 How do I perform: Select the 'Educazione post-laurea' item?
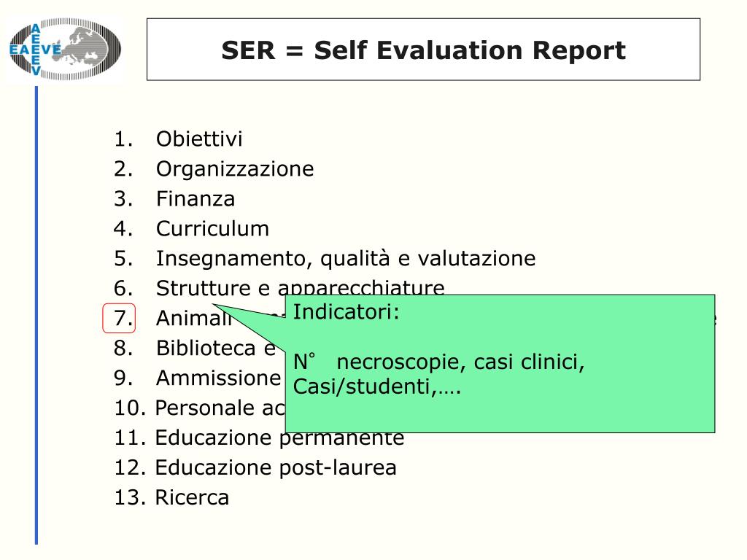[x=276, y=468]
